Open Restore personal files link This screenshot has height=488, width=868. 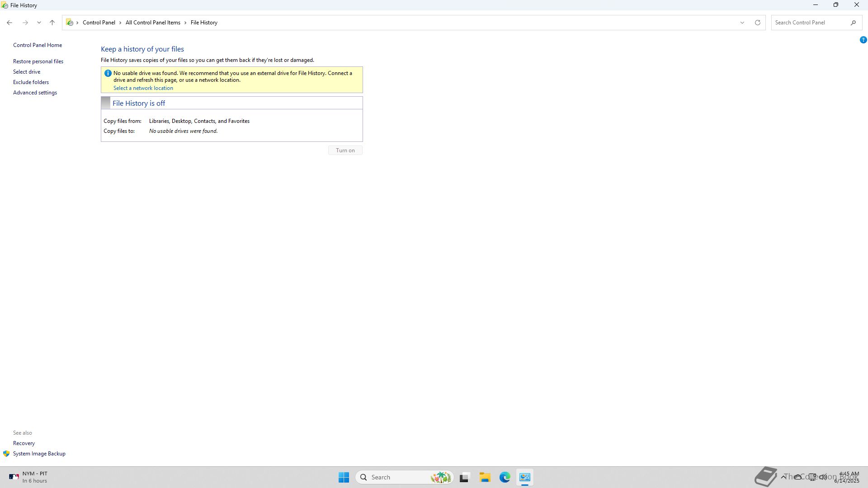(38, 61)
